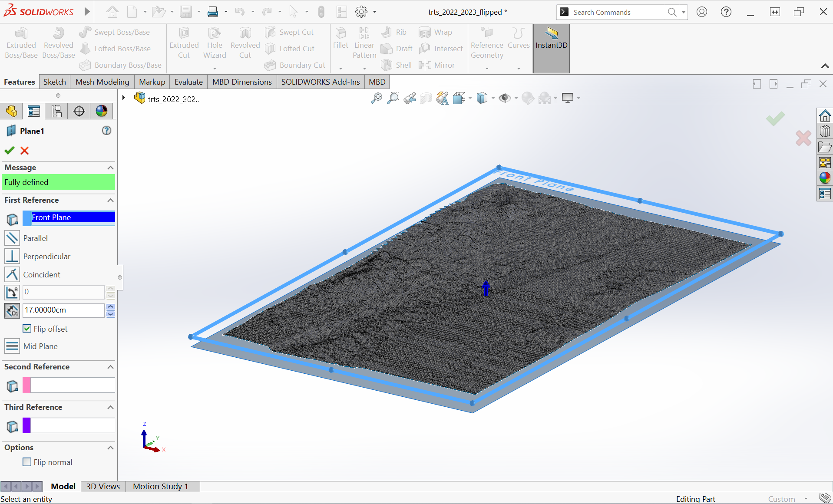Open the ConfigurationManager tab icon
Viewport: 833px width, 504px height.
click(56, 111)
